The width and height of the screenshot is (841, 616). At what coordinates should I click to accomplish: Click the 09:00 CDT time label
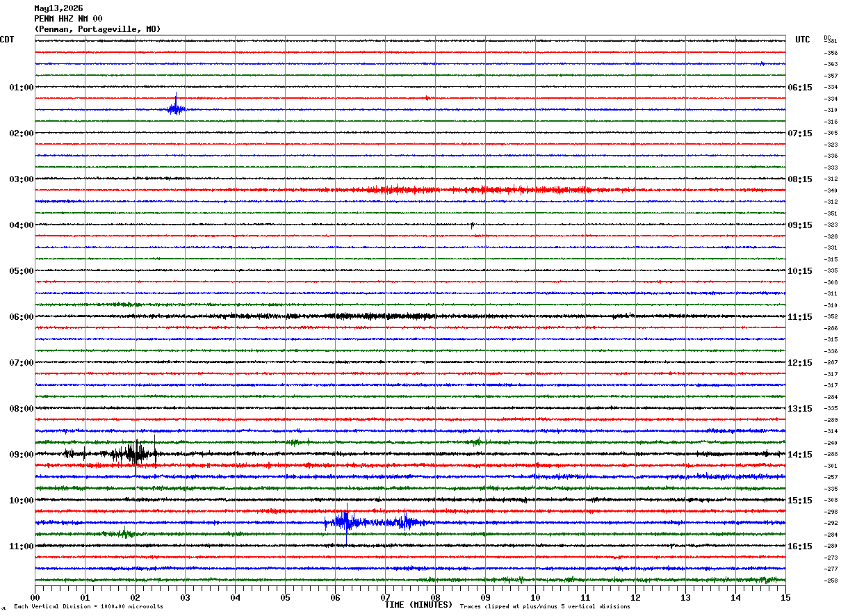(x=22, y=455)
